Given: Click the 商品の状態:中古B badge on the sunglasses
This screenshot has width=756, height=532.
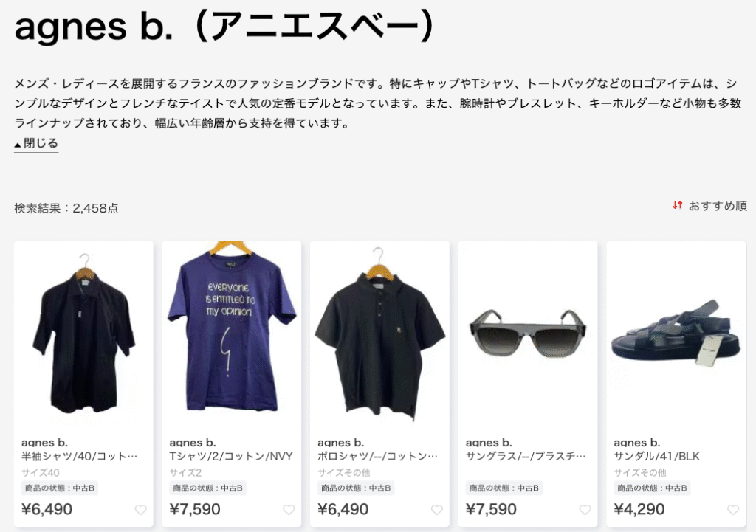Looking at the screenshot, I should pyautogui.click(x=504, y=488).
